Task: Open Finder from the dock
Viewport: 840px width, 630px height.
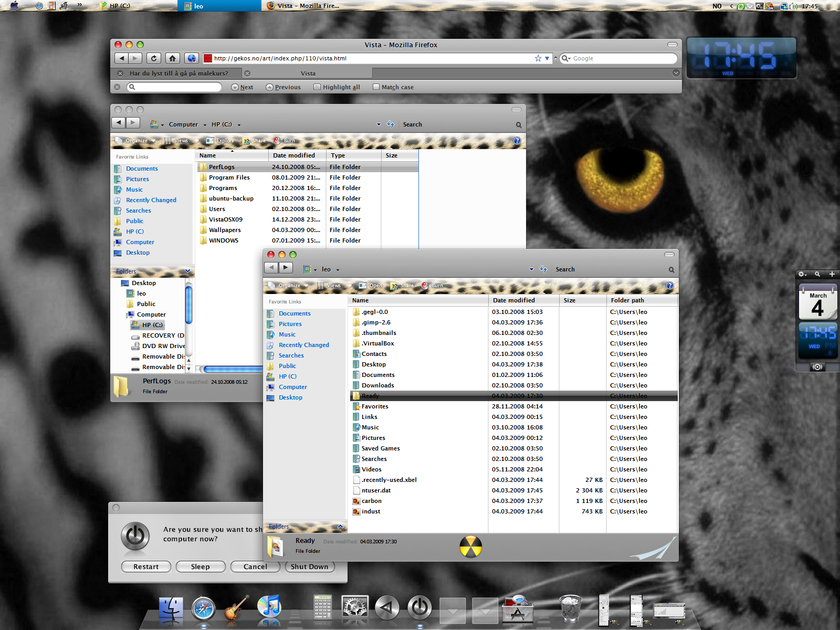Action: [171, 609]
